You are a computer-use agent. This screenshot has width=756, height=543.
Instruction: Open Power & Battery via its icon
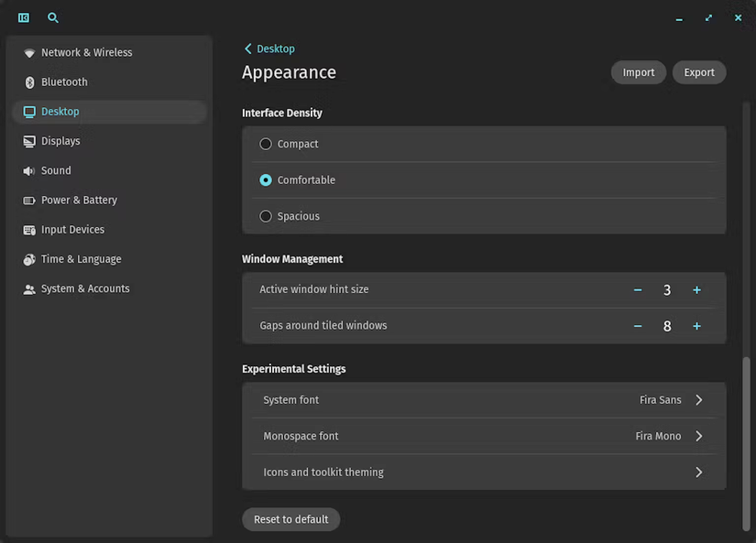28,200
